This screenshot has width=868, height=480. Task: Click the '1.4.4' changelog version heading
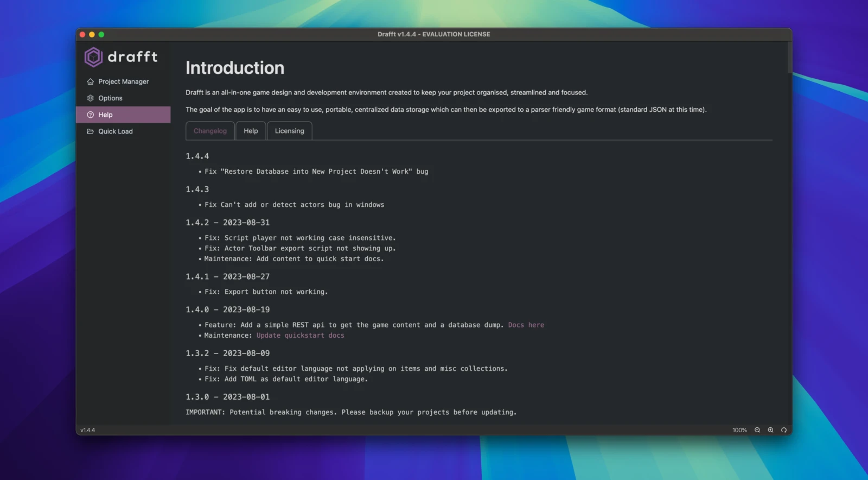pos(197,156)
